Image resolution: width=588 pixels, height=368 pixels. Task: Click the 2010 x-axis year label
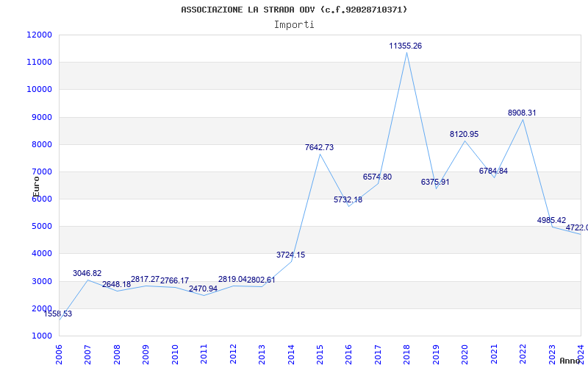coord(175,354)
